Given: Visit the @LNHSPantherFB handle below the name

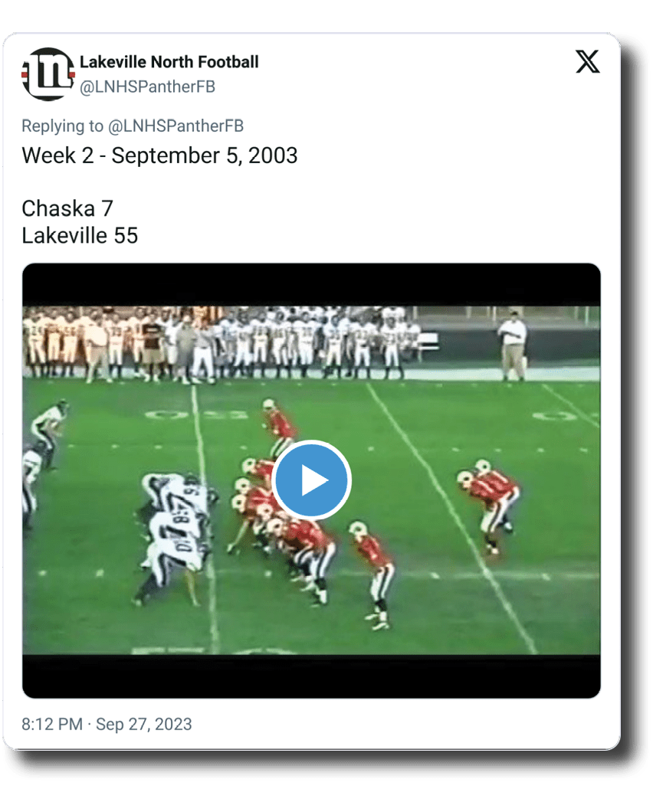Looking at the screenshot, I should [147, 87].
